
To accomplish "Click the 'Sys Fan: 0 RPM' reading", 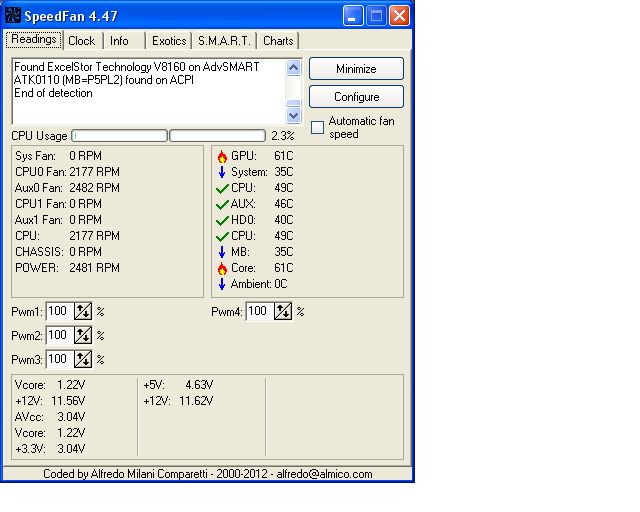I will [x=58, y=156].
